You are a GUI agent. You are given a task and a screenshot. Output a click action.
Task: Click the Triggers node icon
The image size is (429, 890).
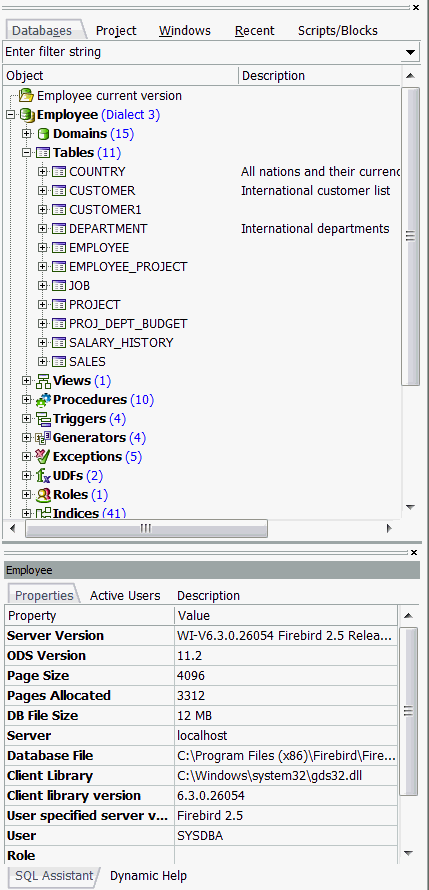(43, 419)
